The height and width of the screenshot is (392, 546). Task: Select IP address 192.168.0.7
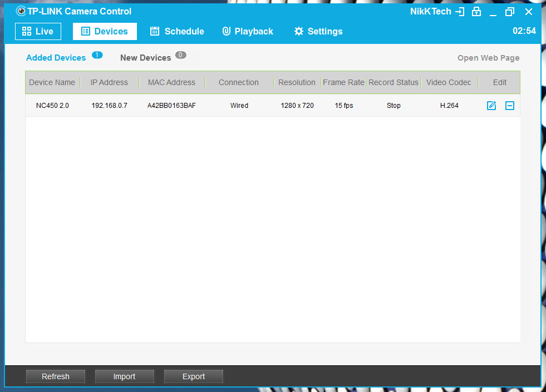point(109,106)
